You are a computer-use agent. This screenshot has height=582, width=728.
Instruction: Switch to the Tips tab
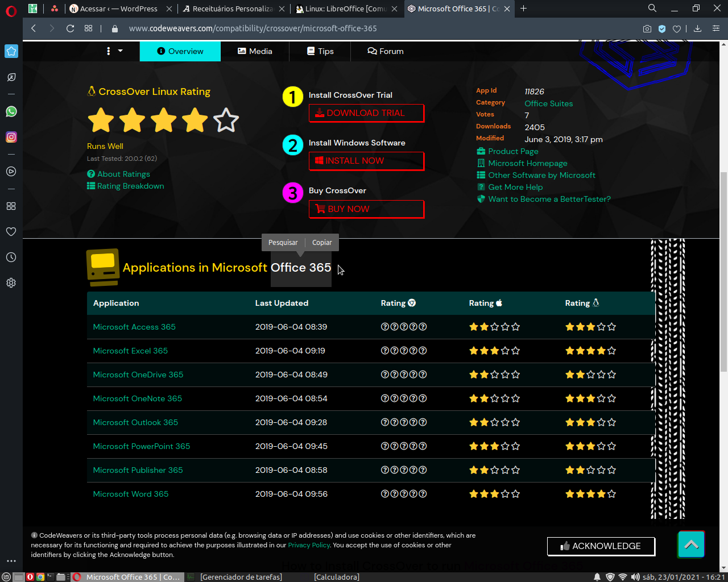[x=320, y=51]
